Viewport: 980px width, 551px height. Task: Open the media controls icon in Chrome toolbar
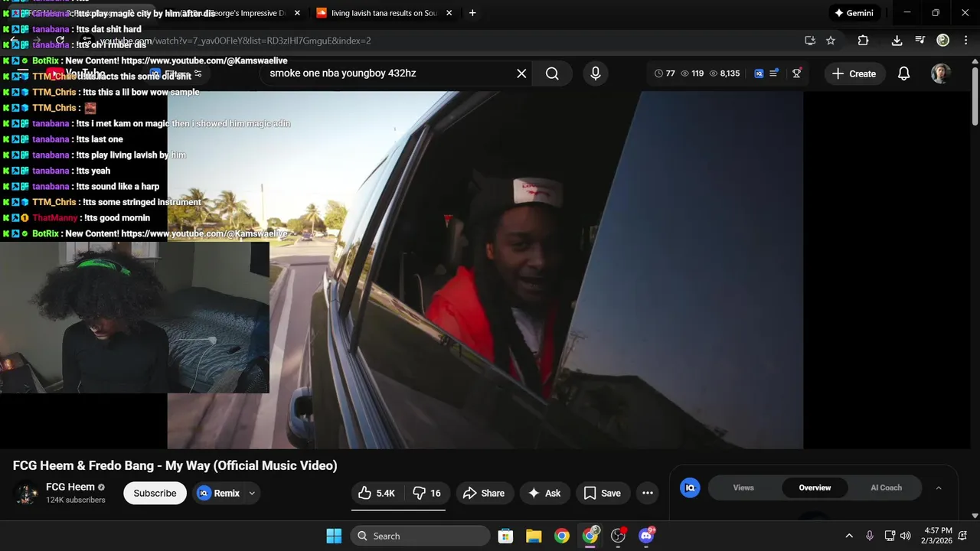pyautogui.click(x=920, y=41)
